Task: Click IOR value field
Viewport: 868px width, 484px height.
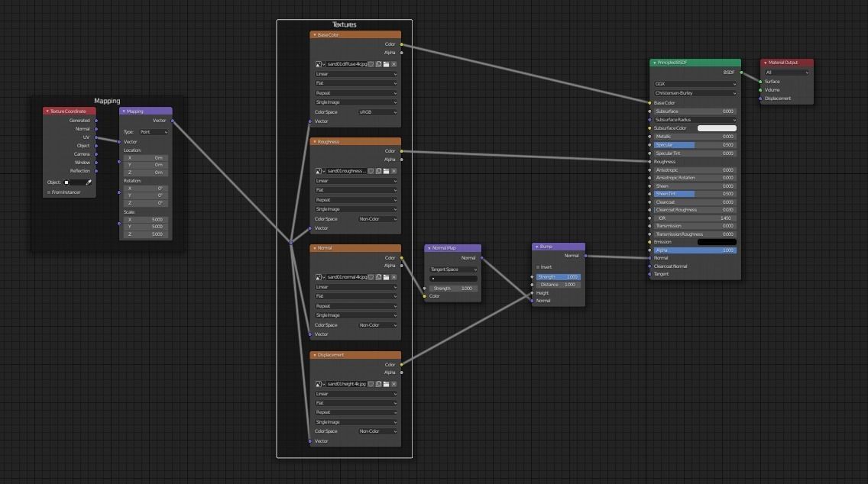Action: (695, 218)
